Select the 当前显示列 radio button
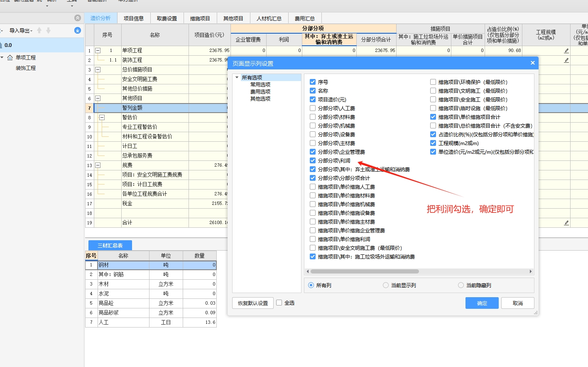Image resolution: width=588 pixels, height=367 pixels. point(386,286)
